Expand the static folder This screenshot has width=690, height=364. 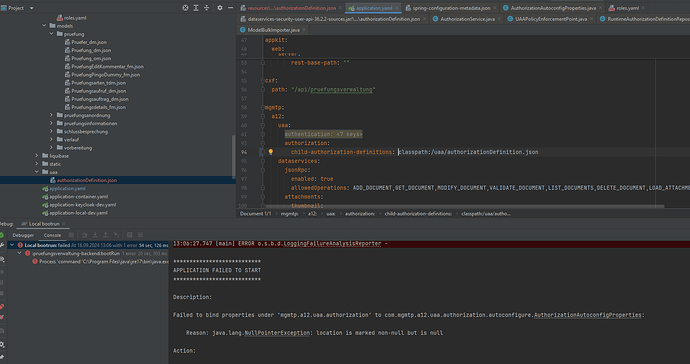point(37,164)
